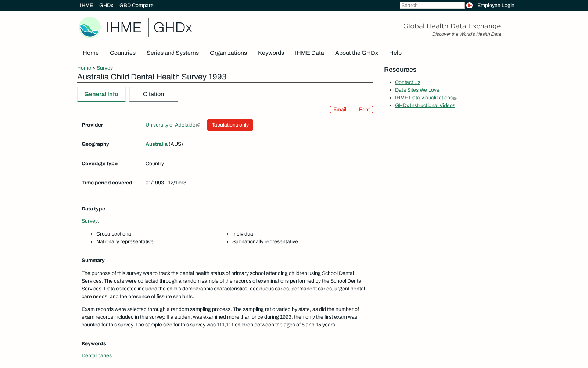Click the Resources sidebar heading
Viewport: 588px width, 368px height.
pos(400,70)
